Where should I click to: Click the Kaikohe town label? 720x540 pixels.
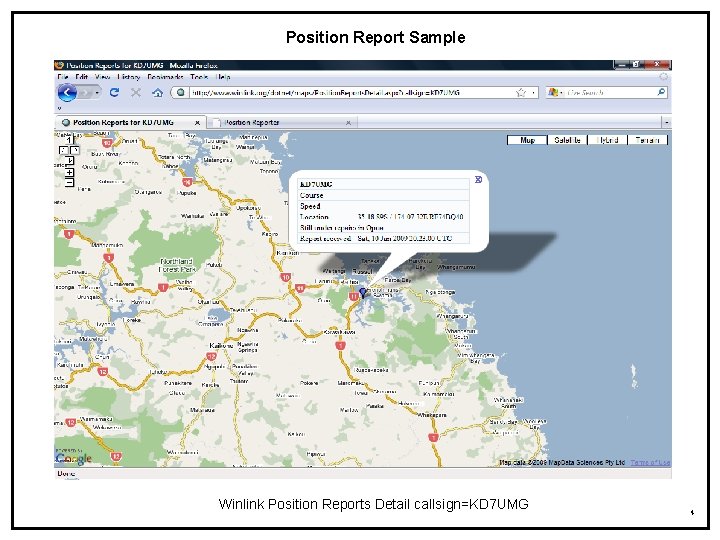click(x=221, y=345)
